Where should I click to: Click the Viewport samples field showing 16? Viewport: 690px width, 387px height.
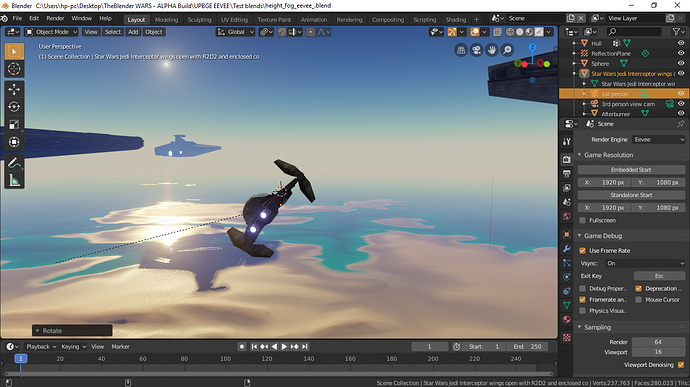click(658, 352)
